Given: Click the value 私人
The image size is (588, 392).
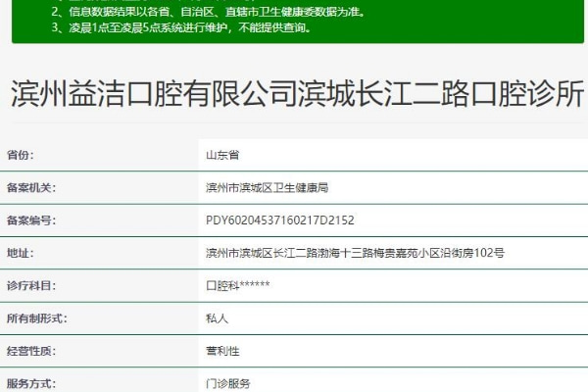Looking at the screenshot, I should [217, 318].
